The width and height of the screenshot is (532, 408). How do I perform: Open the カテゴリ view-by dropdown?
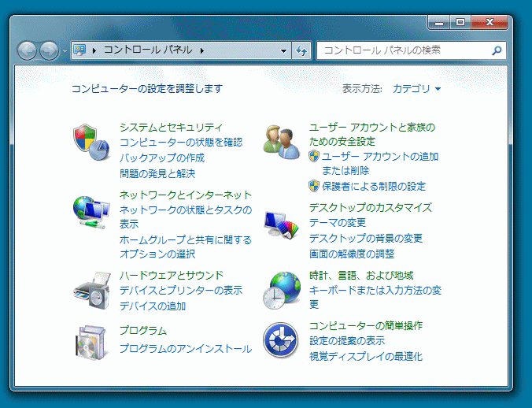coord(416,88)
